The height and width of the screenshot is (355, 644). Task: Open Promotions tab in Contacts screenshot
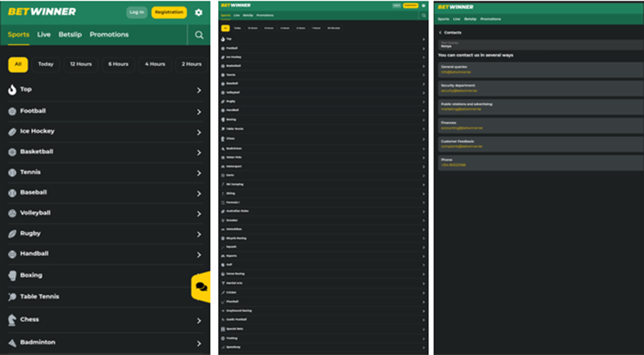click(491, 19)
